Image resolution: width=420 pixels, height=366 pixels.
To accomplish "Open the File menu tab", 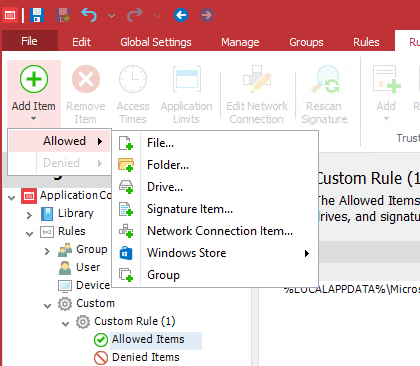I will pyautogui.click(x=29, y=41).
